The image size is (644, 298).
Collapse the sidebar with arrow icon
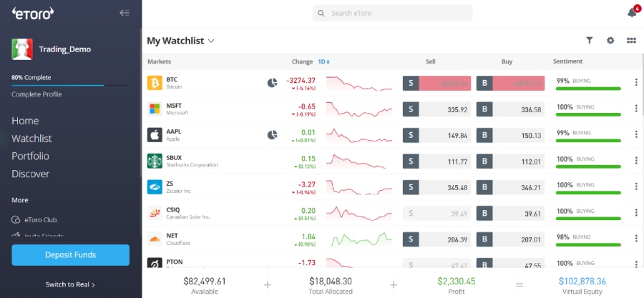click(124, 13)
